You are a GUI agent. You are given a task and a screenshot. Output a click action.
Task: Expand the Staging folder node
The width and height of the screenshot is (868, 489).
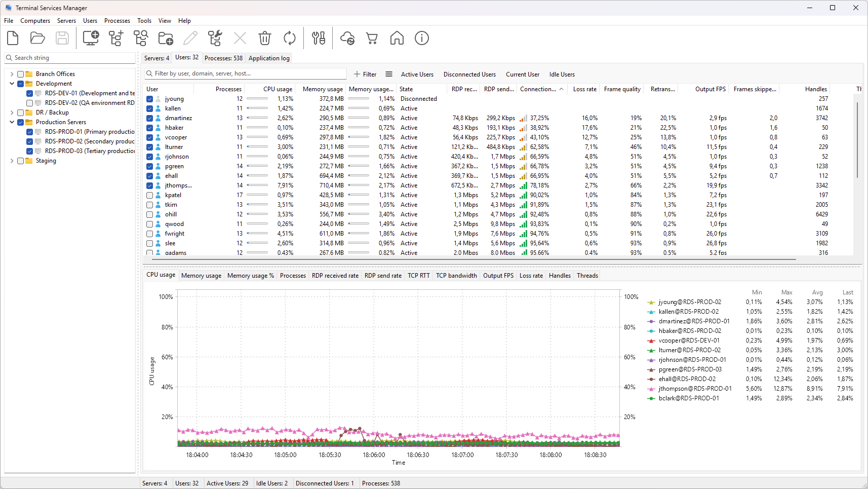[12, 161]
